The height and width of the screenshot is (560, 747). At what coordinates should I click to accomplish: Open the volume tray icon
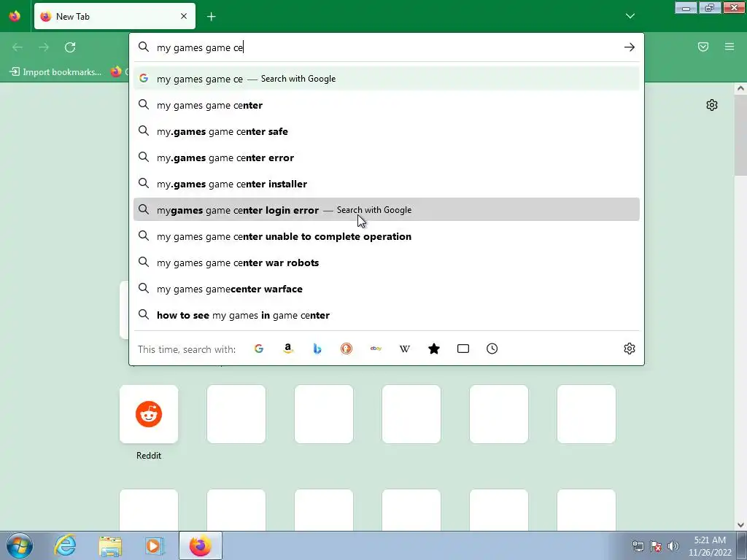673,545
